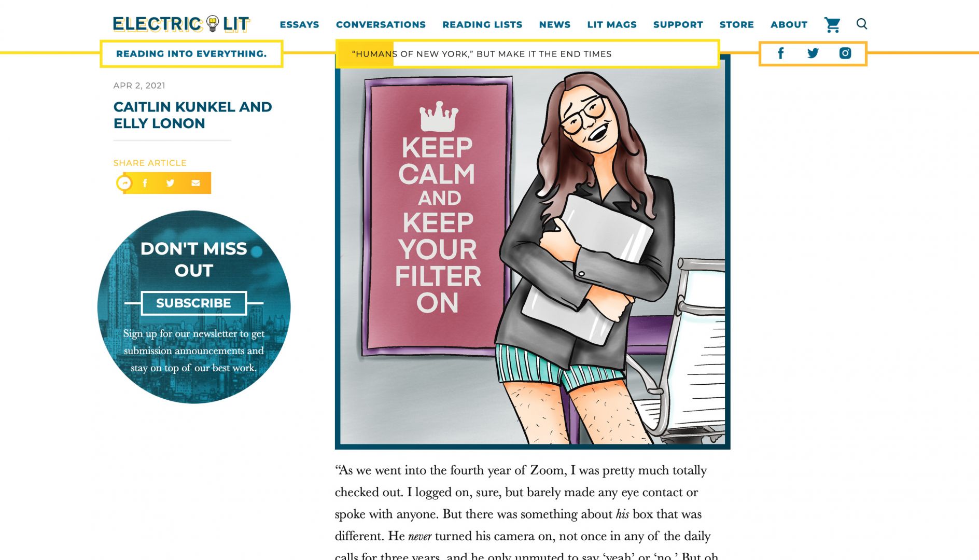Open the Essays menu item
This screenshot has height=560, width=979.
299,24
